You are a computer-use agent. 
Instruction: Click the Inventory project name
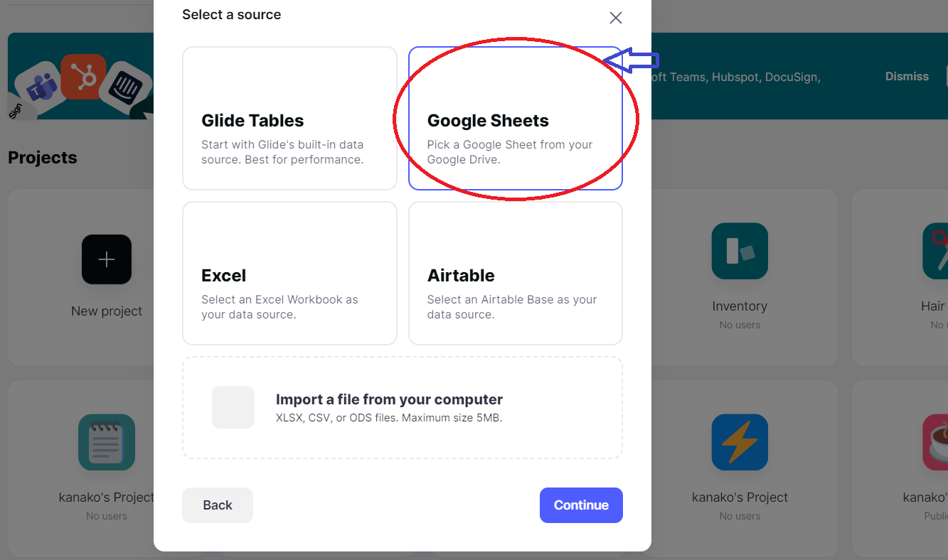click(740, 306)
